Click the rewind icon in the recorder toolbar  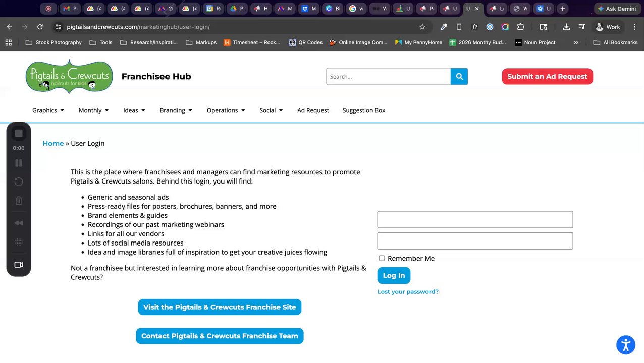click(19, 223)
